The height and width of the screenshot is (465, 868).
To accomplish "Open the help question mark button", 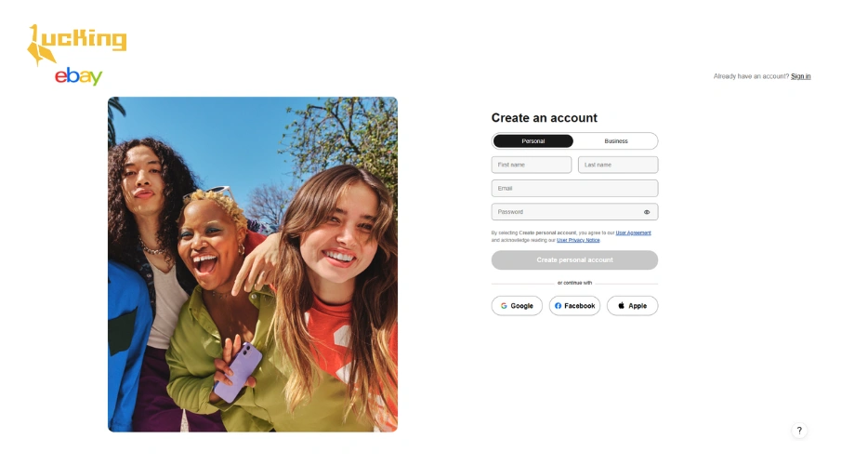I will point(799,431).
